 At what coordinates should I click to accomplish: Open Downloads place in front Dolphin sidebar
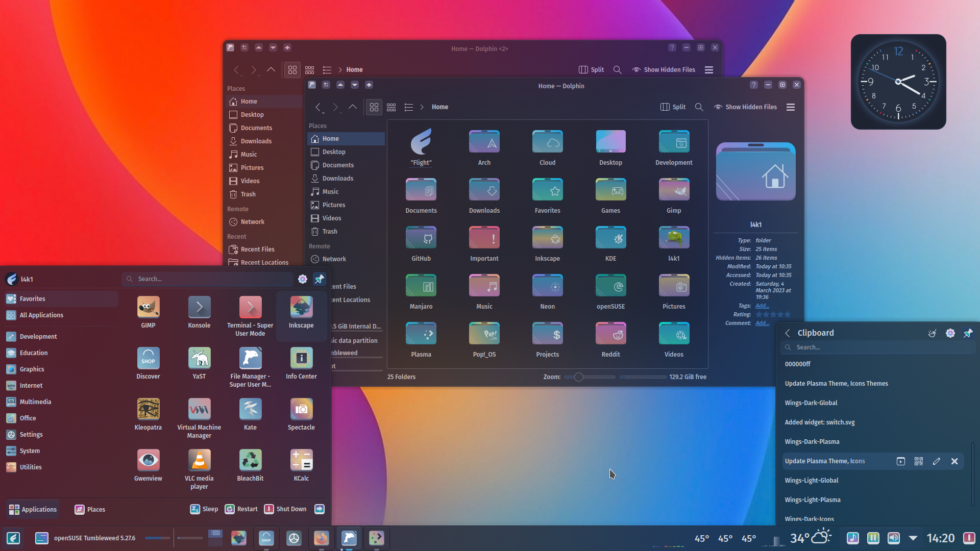[x=346, y=179]
